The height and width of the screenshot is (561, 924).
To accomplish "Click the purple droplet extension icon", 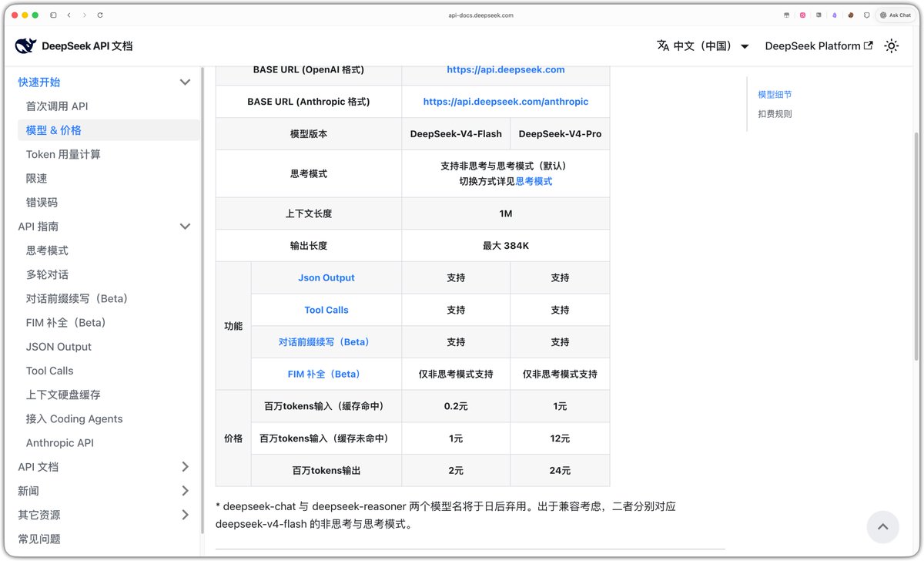I will point(834,15).
